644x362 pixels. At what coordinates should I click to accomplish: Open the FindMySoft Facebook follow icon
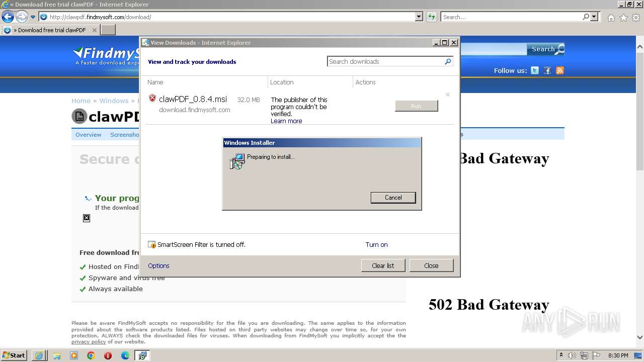click(547, 70)
